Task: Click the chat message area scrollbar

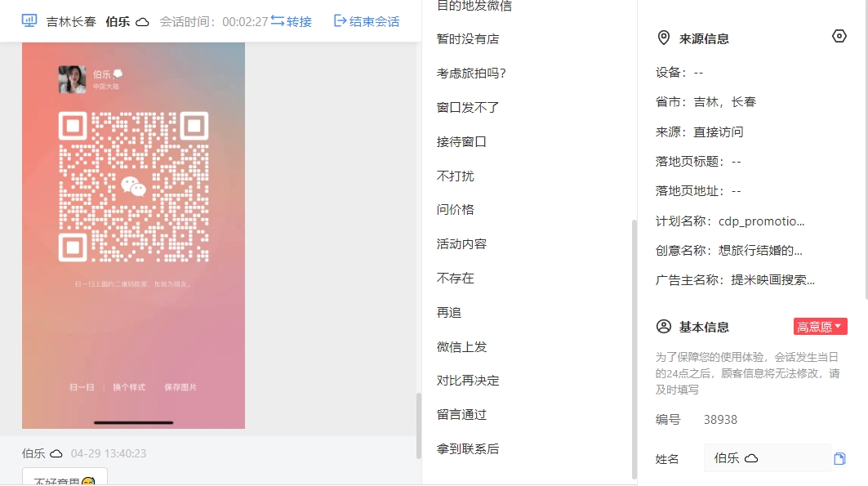Action: pos(419,426)
